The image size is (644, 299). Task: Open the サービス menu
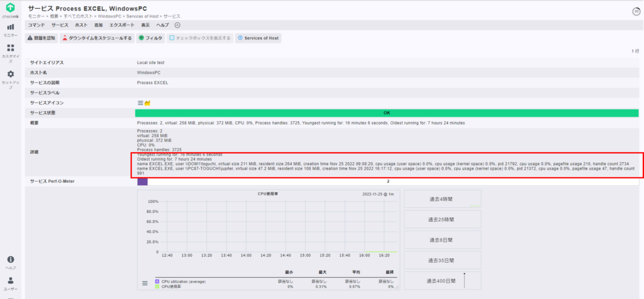(60, 25)
